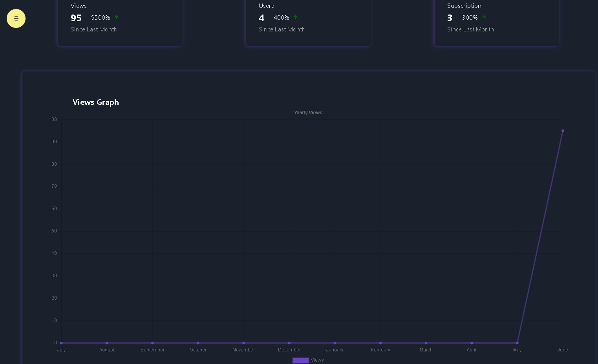Click the purple legend color swatch
Viewport: 598px width, 364px height.
point(300,360)
